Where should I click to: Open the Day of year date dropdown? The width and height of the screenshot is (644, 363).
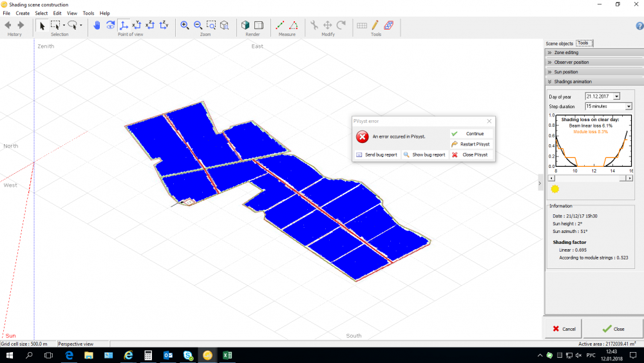coord(617,97)
